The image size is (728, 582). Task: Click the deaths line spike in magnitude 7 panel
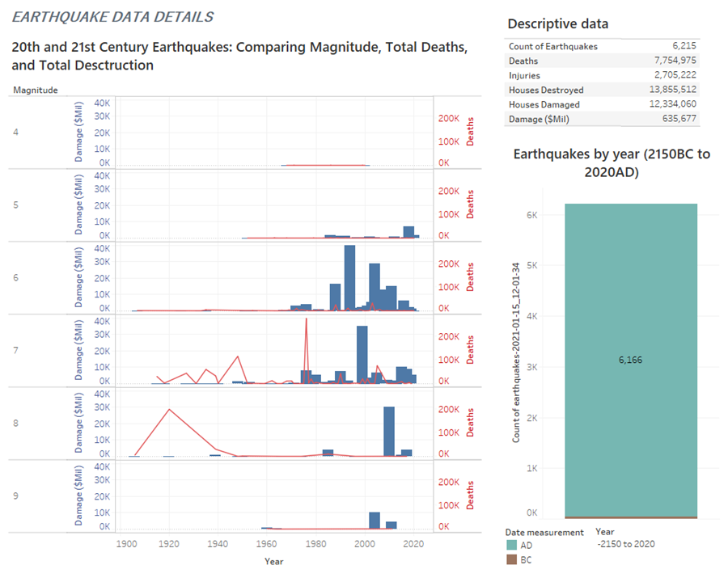point(306,320)
